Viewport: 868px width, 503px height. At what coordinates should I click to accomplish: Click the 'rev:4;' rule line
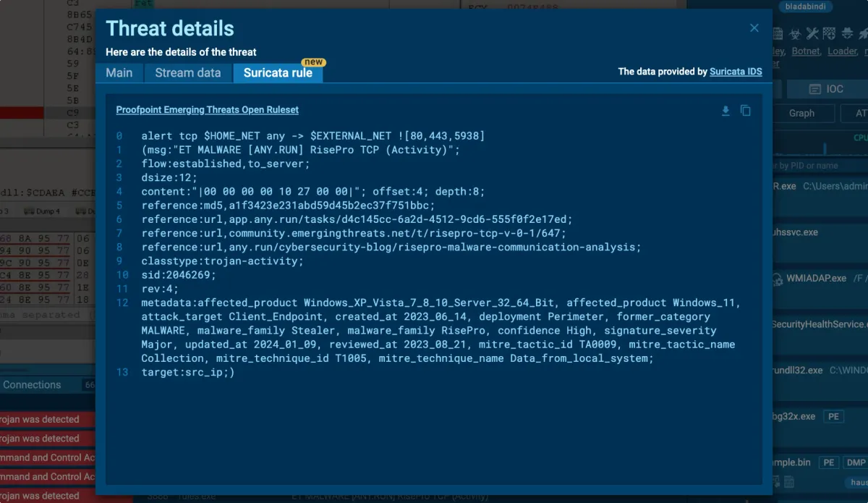tap(160, 289)
